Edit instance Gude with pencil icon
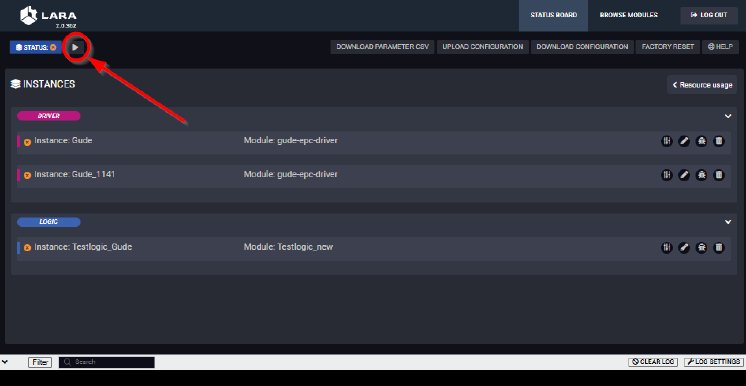Viewport: 746px width, 386px height. (684, 141)
